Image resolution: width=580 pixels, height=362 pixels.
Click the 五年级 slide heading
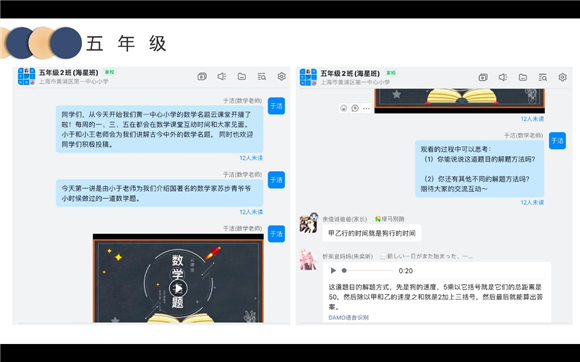coord(126,43)
